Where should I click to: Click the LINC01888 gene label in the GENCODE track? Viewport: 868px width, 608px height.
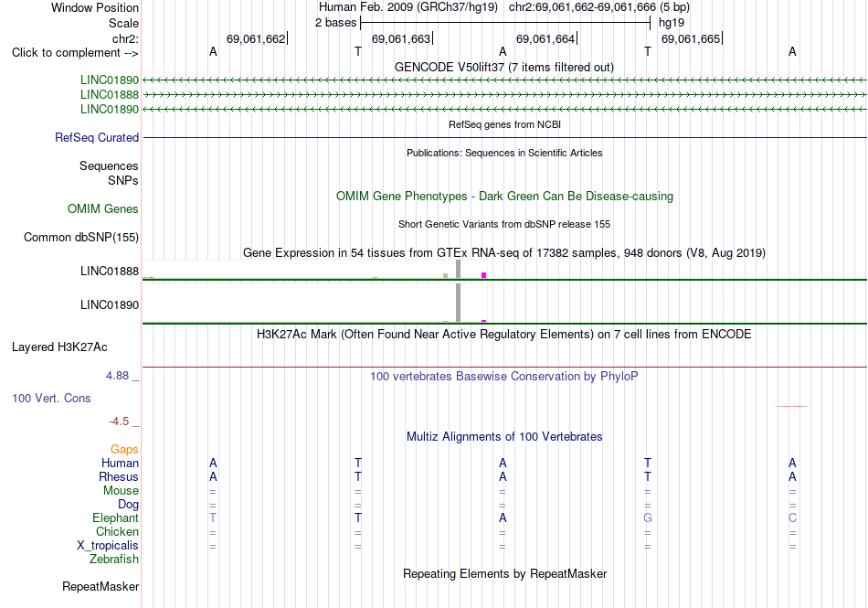110,95
